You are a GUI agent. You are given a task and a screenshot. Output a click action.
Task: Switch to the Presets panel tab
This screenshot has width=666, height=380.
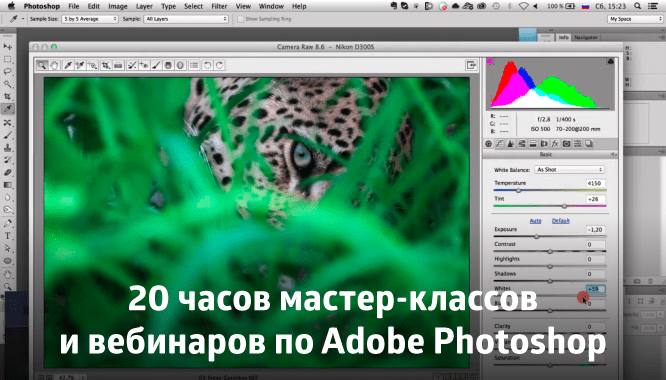coord(577,144)
